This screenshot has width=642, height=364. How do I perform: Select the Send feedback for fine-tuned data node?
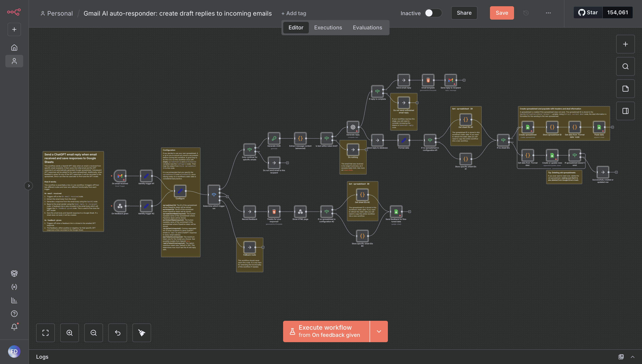point(396,212)
